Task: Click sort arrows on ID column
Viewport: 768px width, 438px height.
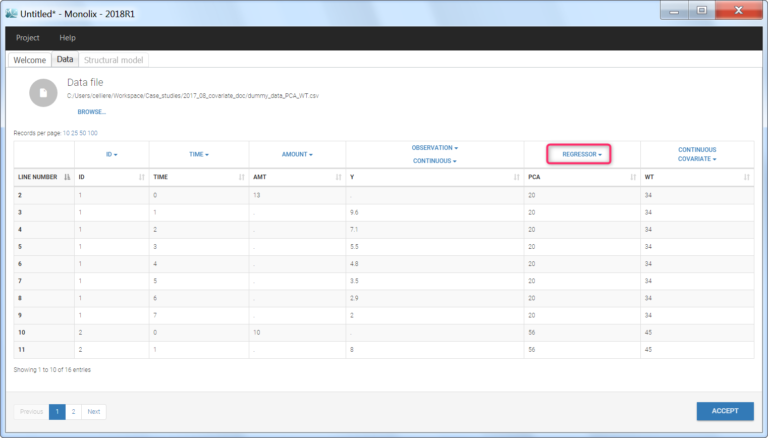Action: point(142,177)
